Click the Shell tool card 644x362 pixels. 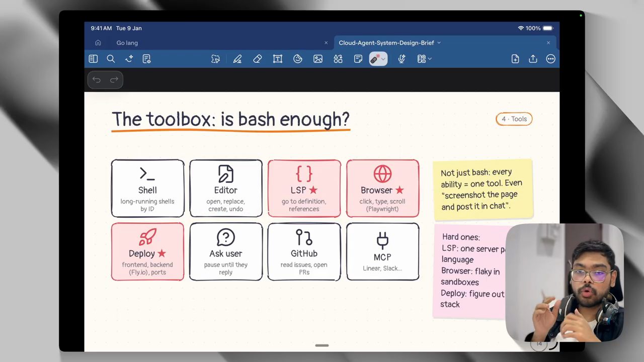147,189
